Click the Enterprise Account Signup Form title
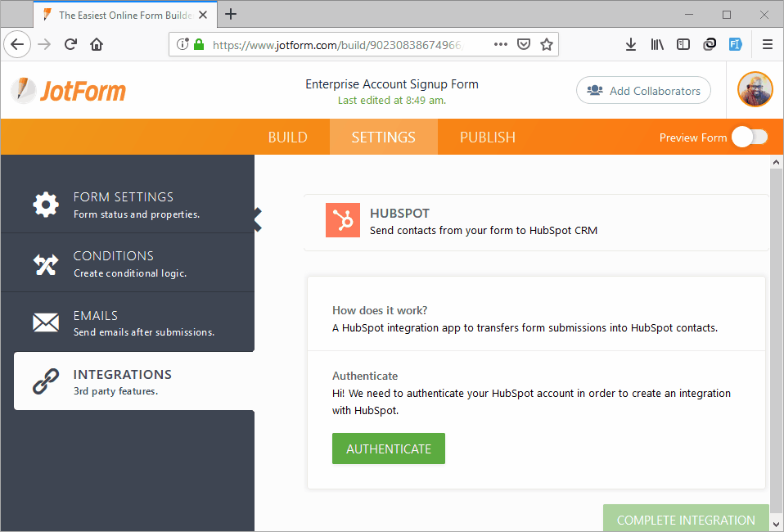The image size is (784, 532). pyautogui.click(x=392, y=84)
